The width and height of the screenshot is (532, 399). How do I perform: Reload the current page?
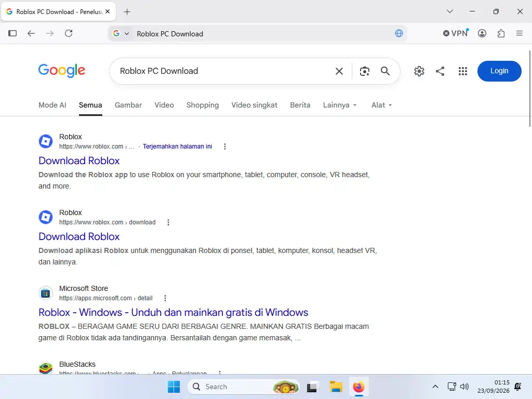[x=69, y=33]
